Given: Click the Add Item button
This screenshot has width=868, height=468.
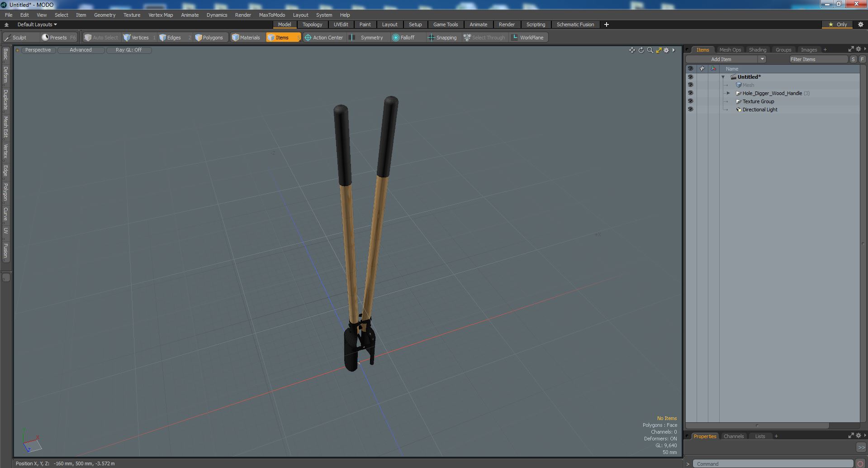Looking at the screenshot, I should 721,59.
